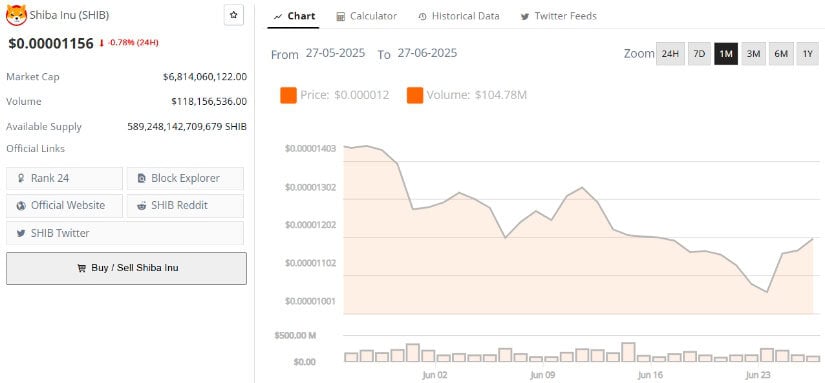
Task: Click the From date field 27-05-2025
Action: click(335, 53)
